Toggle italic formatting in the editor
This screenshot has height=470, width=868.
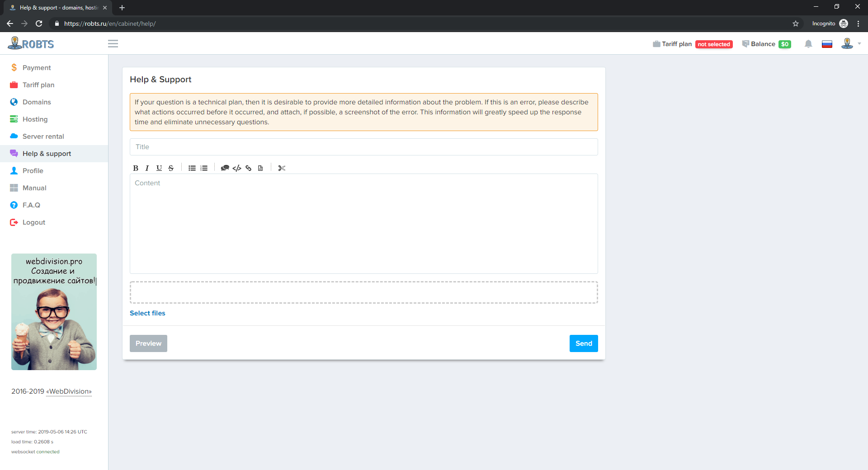click(x=147, y=168)
